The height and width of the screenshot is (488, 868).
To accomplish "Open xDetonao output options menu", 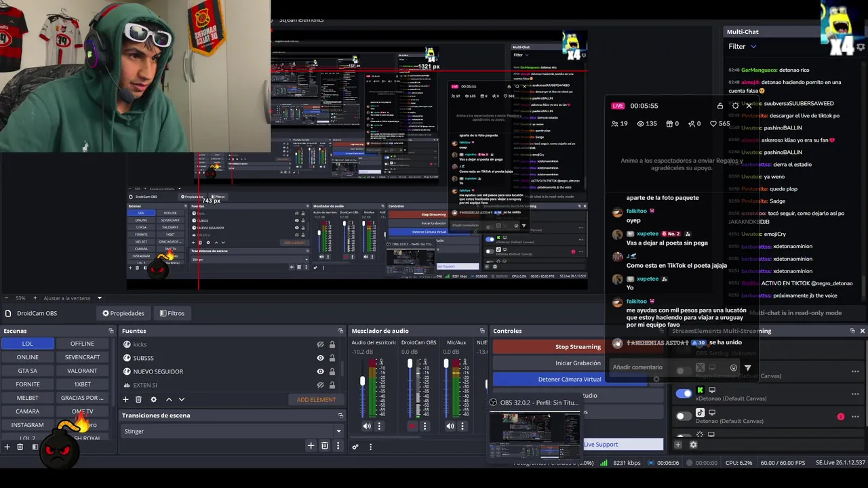I will [x=855, y=394].
